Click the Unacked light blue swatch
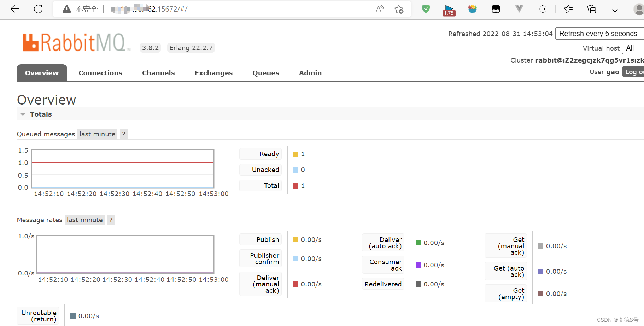The height and width of the screenshot is (326, 644). coord(296,170)
